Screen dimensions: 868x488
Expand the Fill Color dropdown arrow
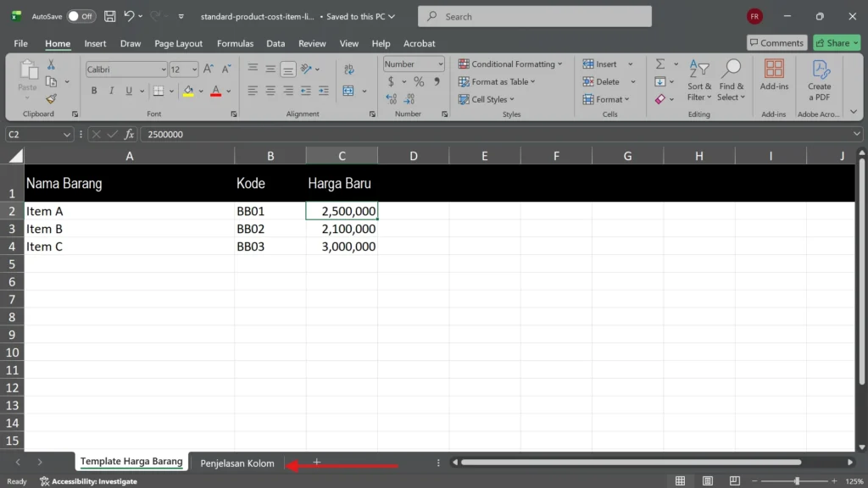tap(201, 90)
